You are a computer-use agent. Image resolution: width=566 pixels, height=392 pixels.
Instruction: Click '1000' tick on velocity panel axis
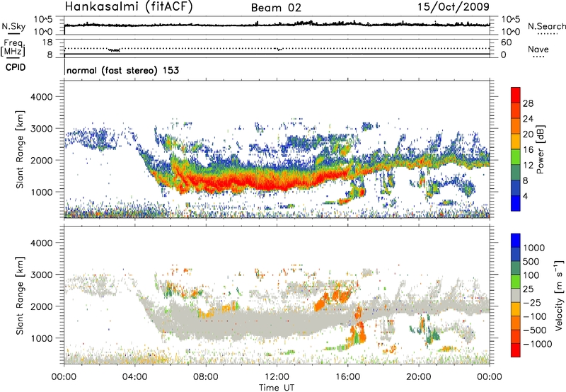(x=42, y=338)
